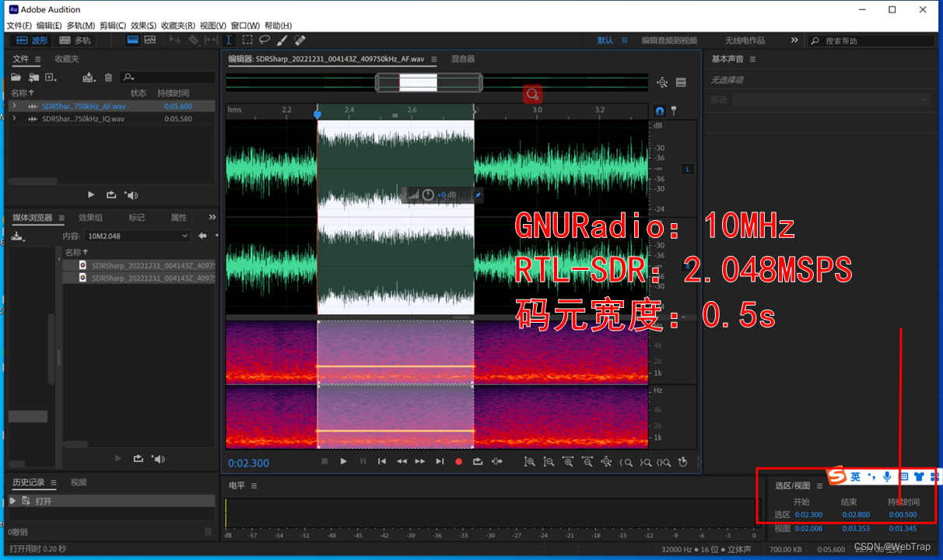Click Zoom Out Full icon
The image size is (943, 560).
pyautogui.click(x=606, y=462)
